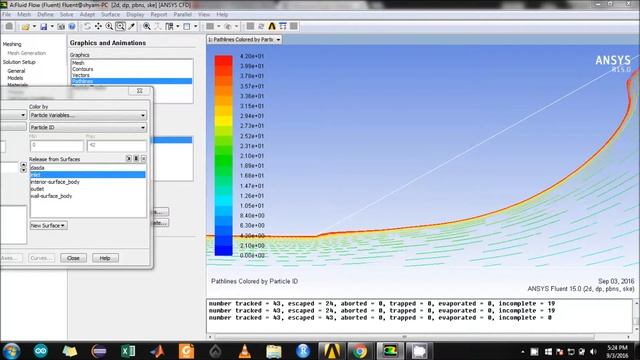Click the stepper up arrow left of surfaces list
The image size is (640, 360).
[x=23, y=165]
